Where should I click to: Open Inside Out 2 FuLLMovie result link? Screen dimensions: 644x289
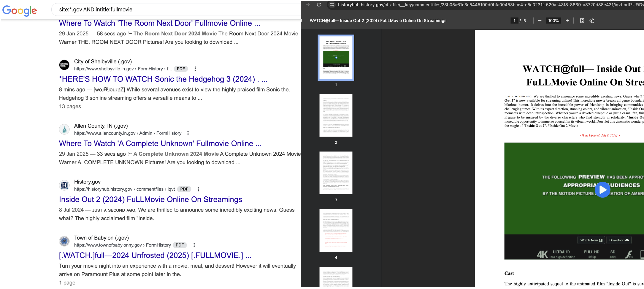(151, 199)
